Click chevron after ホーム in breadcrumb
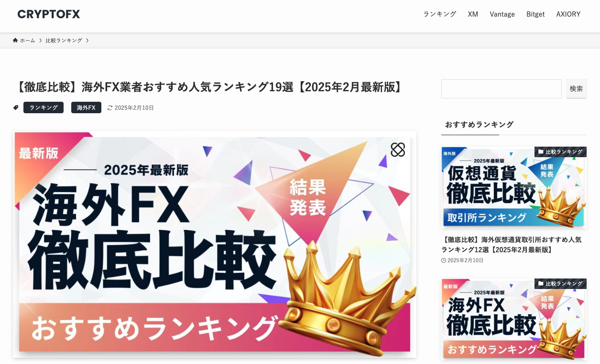Screen dimensions: 600x364 pyautogui.click(x=40, y=41)
